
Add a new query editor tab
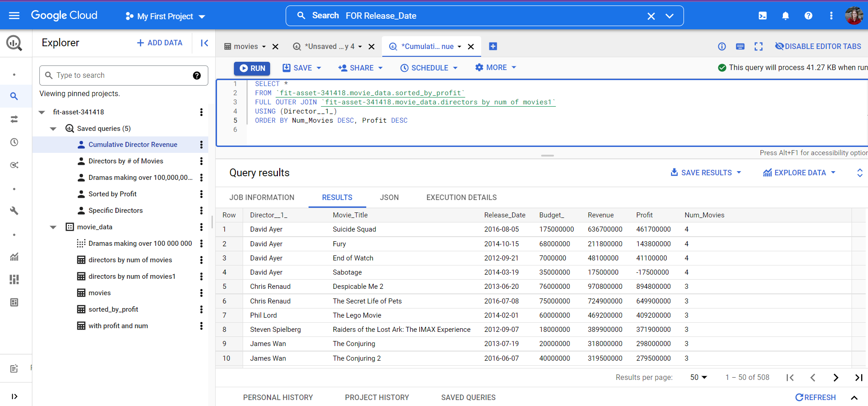tap(493, 46)
